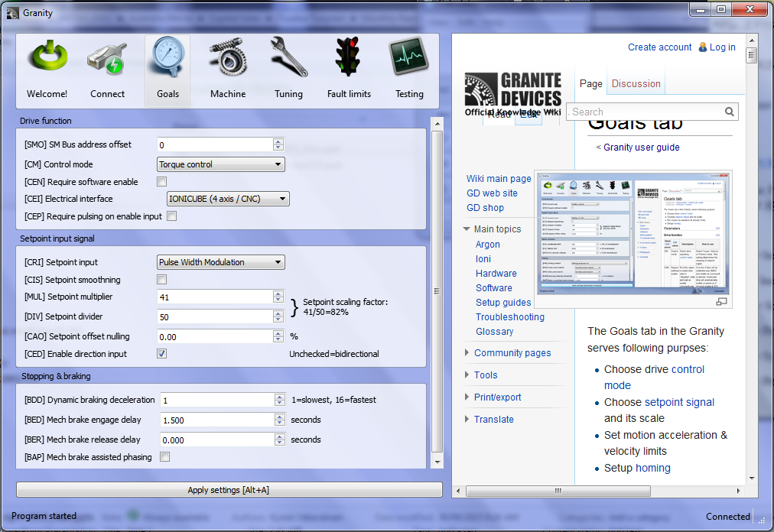774x532 pixels.
Task: Open the Machine gears icon
Action: [x=228, y=58]
